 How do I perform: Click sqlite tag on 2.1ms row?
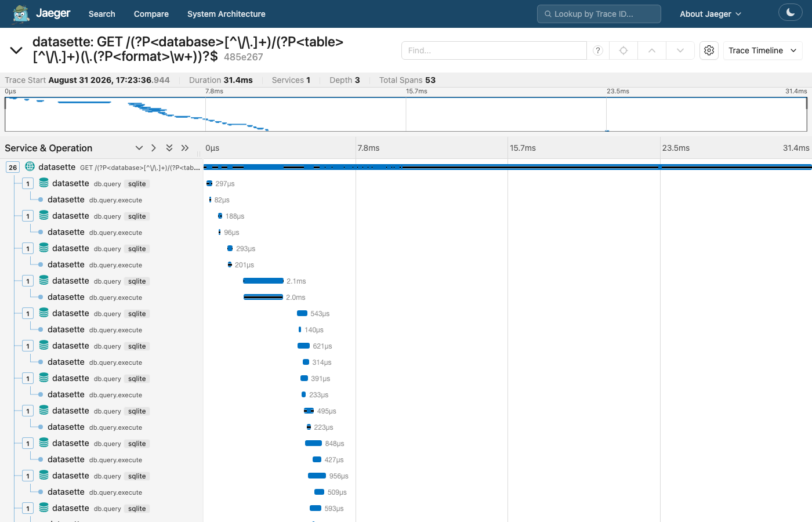pos(137,281)
